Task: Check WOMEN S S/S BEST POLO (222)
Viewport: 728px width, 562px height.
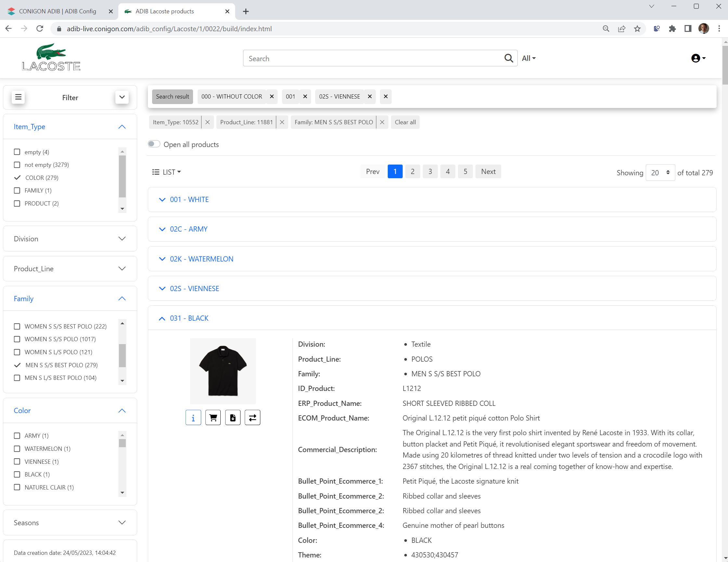Action: pos(17,327)
